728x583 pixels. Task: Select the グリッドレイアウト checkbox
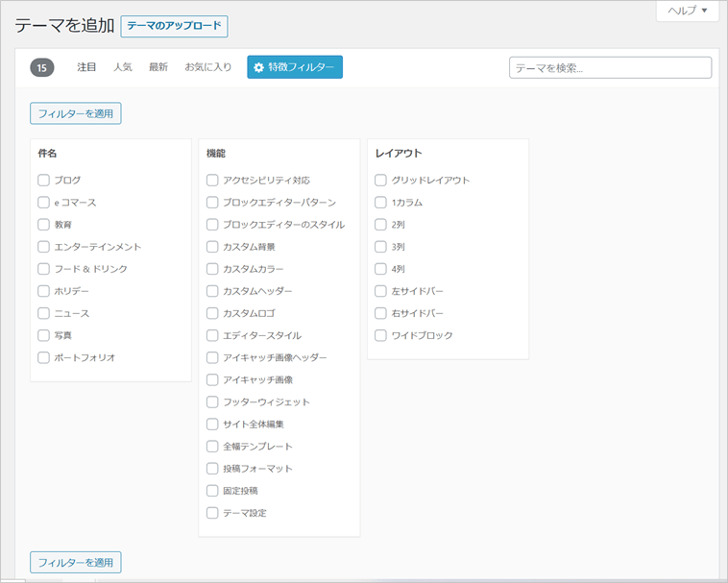pyautogui.click(x=380, y=181)
